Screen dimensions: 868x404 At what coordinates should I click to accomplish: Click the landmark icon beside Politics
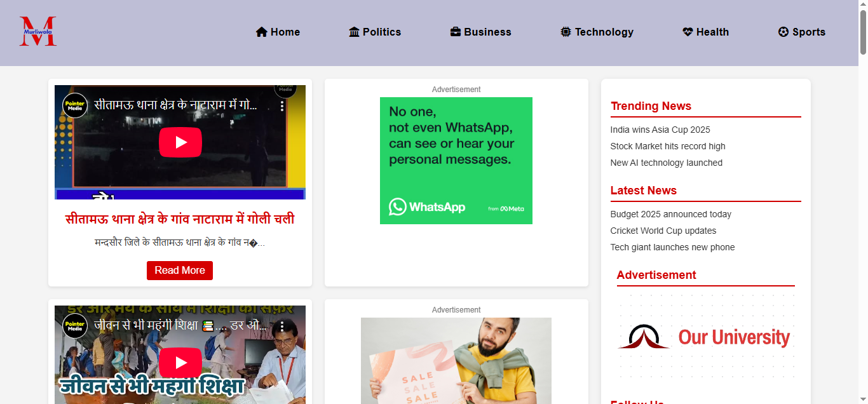tap(355, 32)
